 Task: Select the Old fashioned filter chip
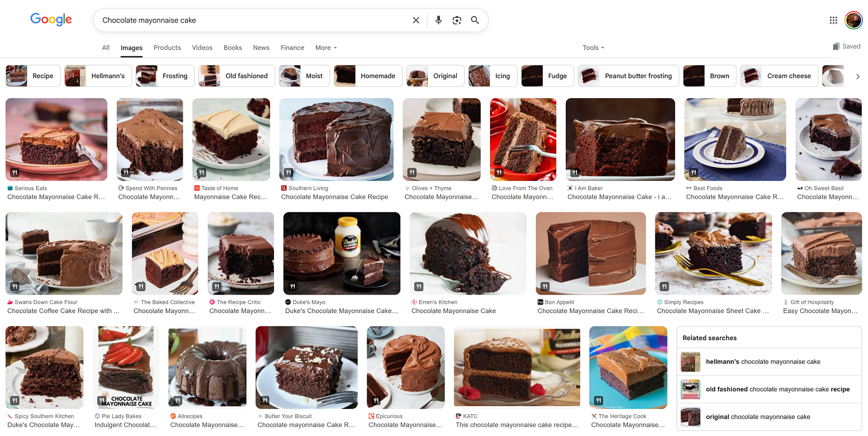[x=237, y=76]
